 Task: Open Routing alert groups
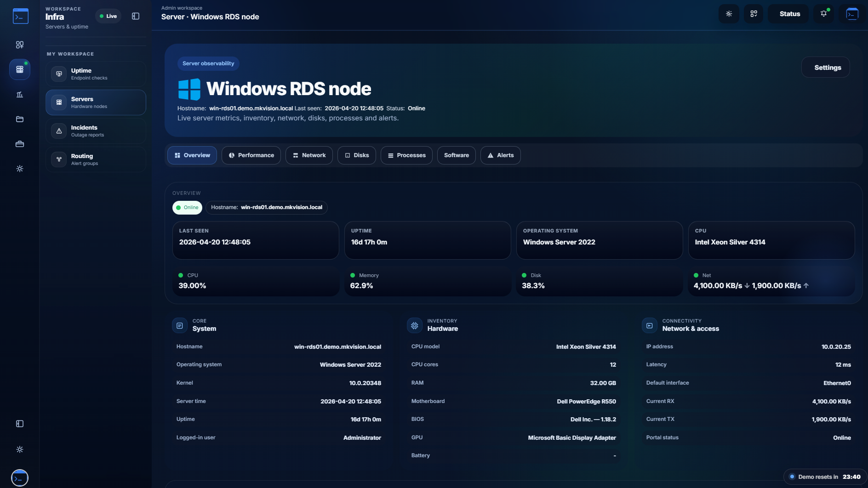96,159
